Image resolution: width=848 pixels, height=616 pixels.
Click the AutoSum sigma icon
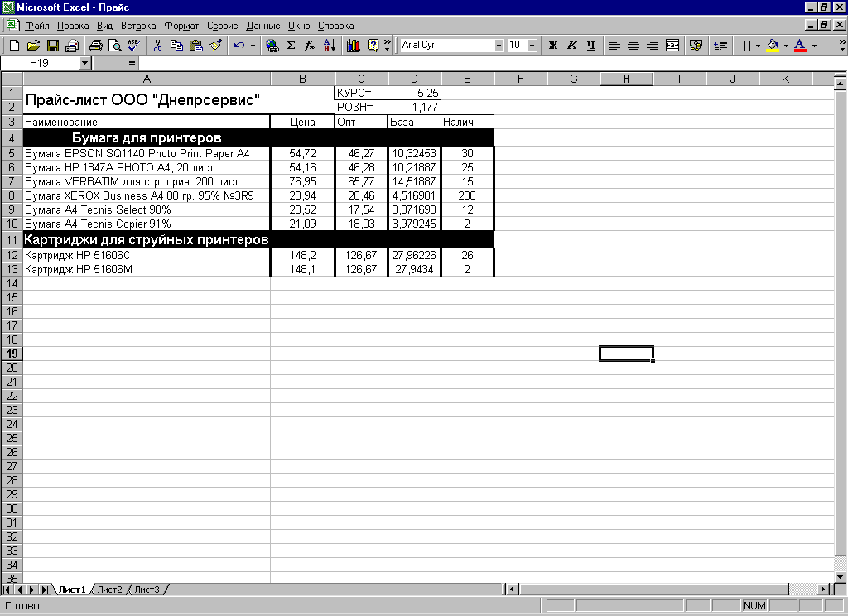291,46
